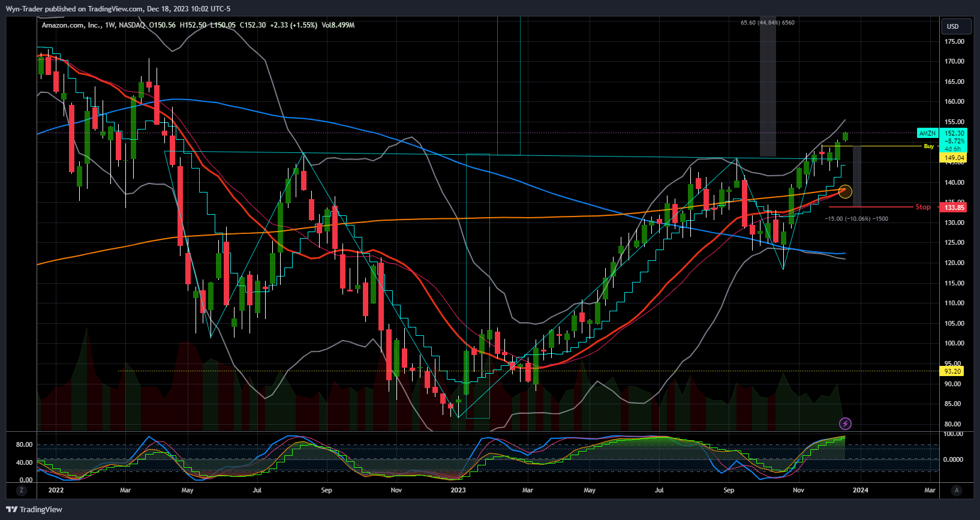Viewport: 980px width, 520px height.
Task: Click the NASDAQ exchange name in the title
Action: (x=132, y=25)
